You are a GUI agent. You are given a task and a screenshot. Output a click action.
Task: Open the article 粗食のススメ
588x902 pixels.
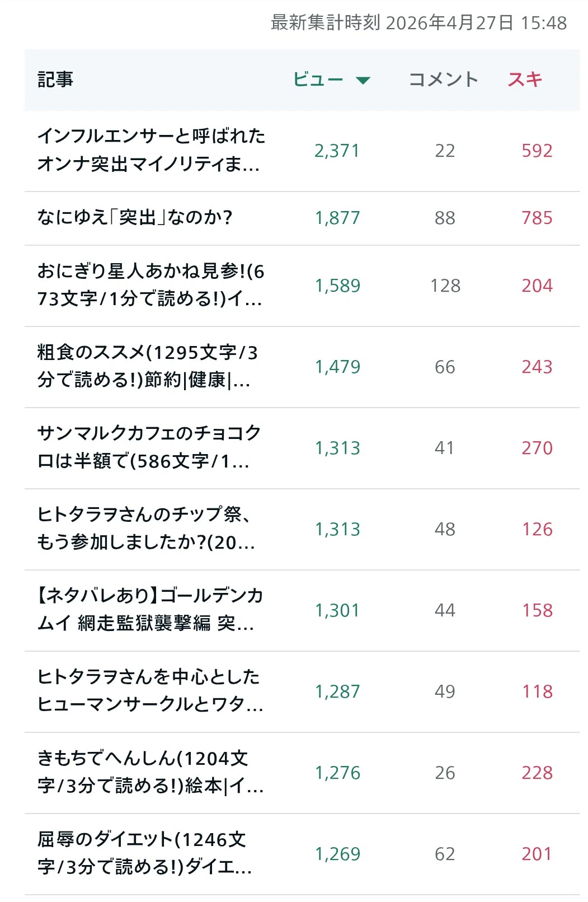[148, 366]
